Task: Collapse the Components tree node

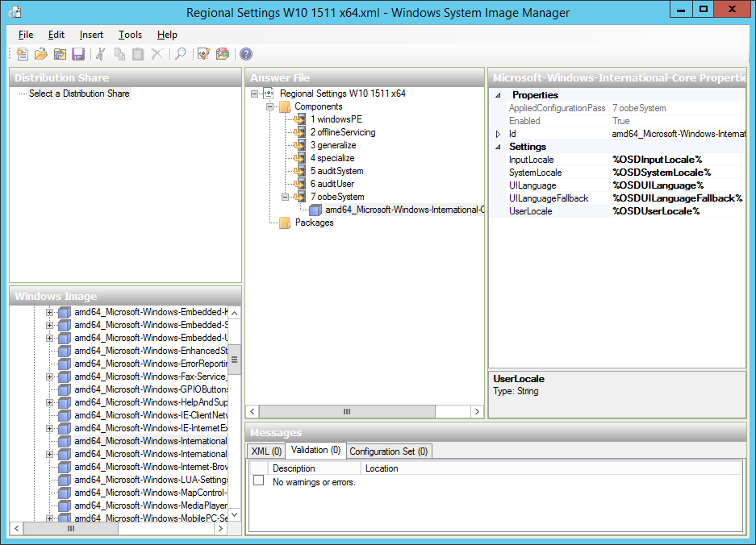Action: tap(270, 106)
